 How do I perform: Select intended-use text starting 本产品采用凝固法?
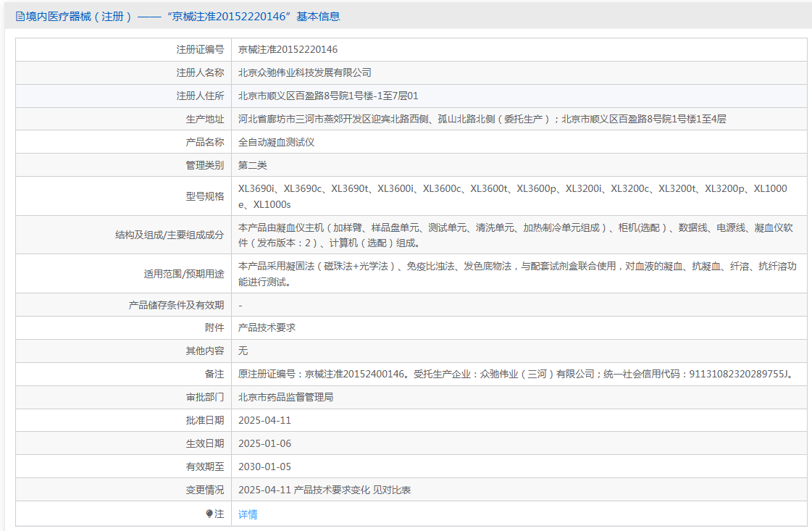[516, 274]
